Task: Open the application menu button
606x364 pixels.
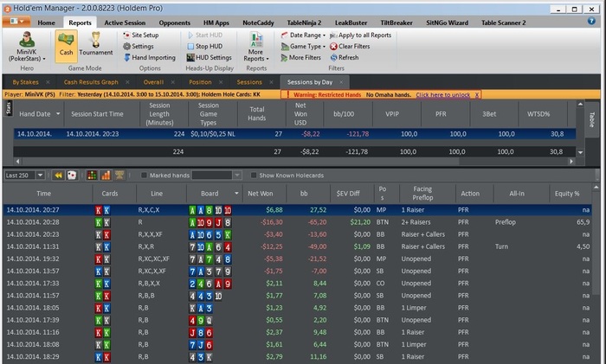Action: tap(16, 22)
